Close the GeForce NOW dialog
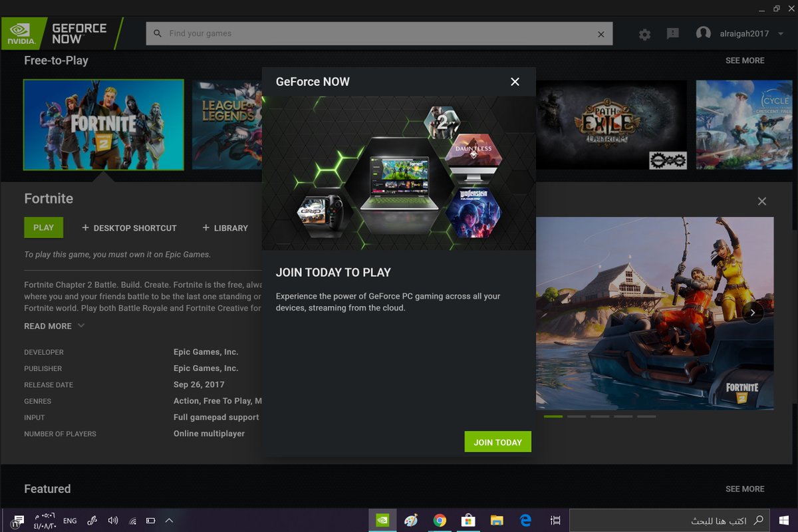The width and height of the screenshot is (798, 532). tap(515, 82)
